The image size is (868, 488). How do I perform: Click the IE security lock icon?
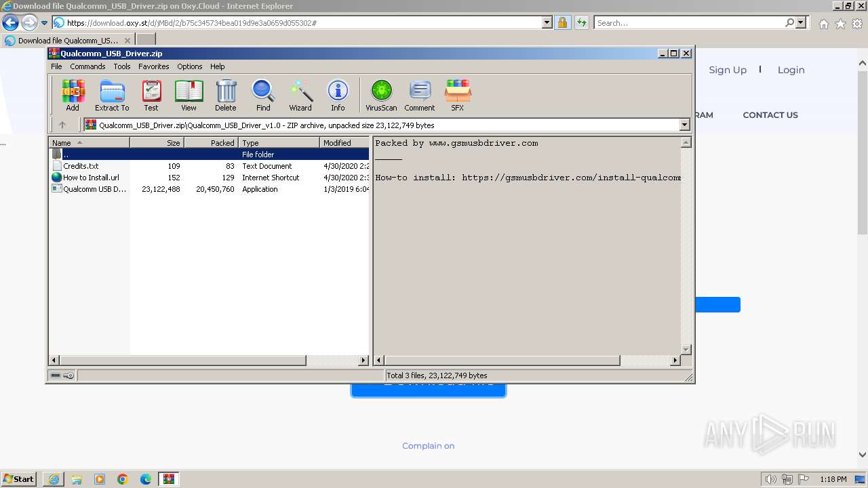562,23
